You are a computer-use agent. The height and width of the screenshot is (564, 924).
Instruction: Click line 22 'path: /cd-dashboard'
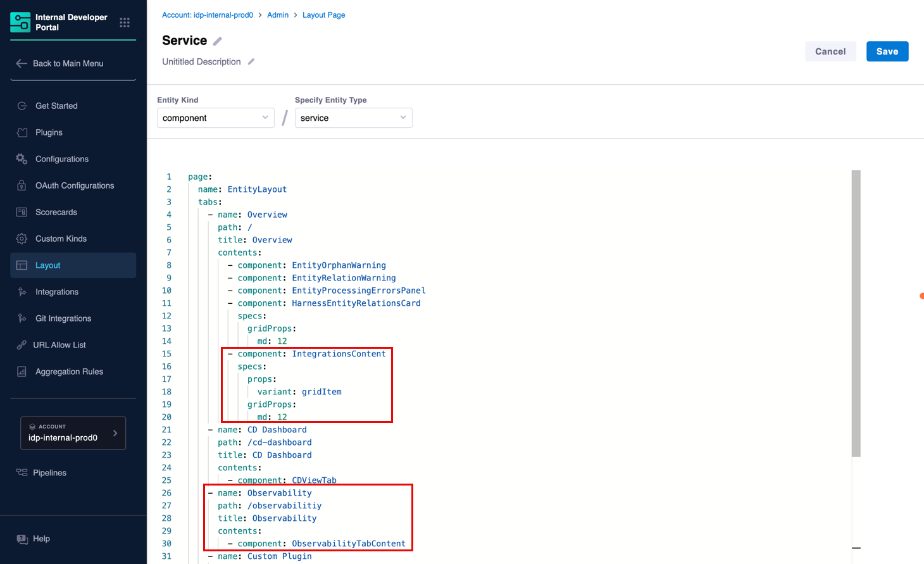[x=265, y=442]
